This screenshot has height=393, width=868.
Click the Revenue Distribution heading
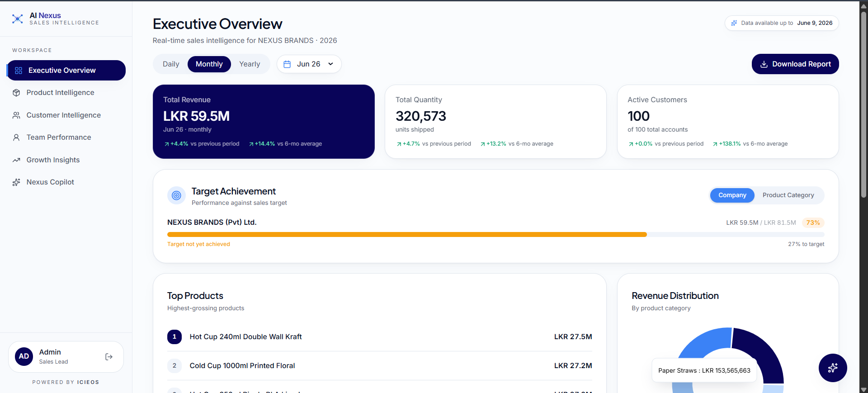675,296
